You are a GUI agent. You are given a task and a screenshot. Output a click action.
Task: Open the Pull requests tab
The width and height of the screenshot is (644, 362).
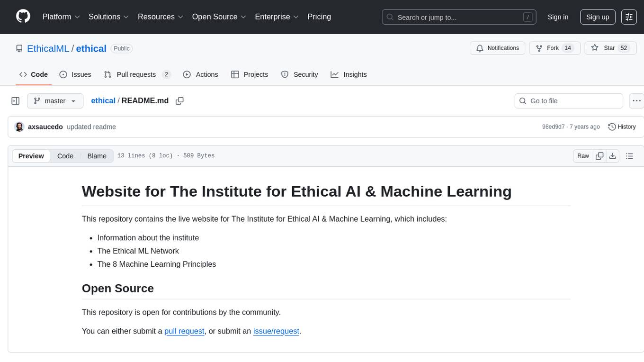(x=137, y=74)
